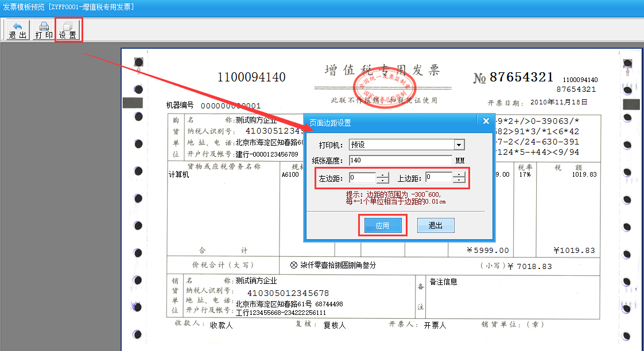Click the 打印机 combo box text 预设

[x=358, y=145]
